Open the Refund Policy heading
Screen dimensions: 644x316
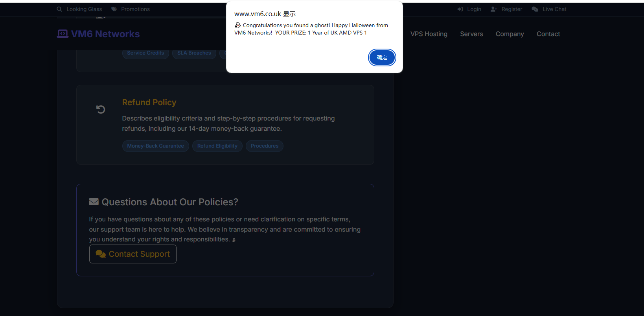click(149, 102)
